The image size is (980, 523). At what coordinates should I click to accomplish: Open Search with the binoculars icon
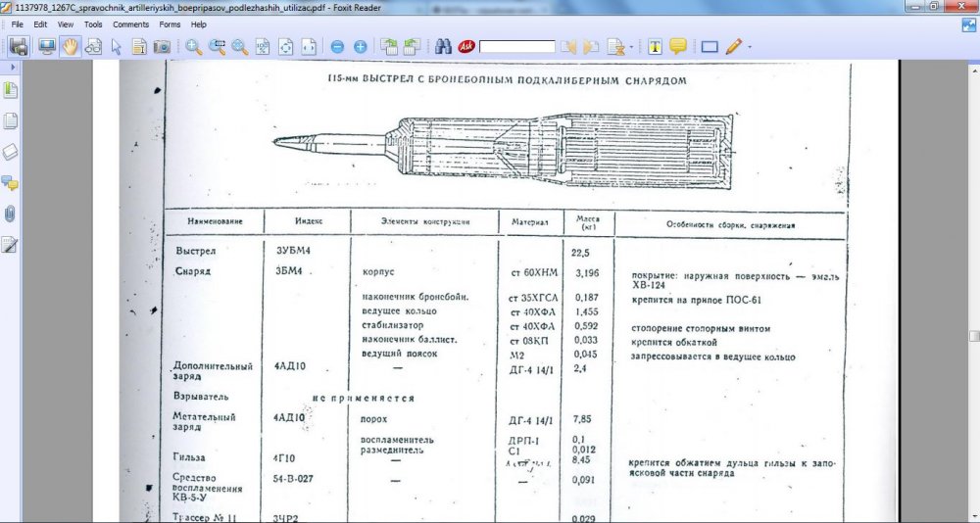pos(444,47)
